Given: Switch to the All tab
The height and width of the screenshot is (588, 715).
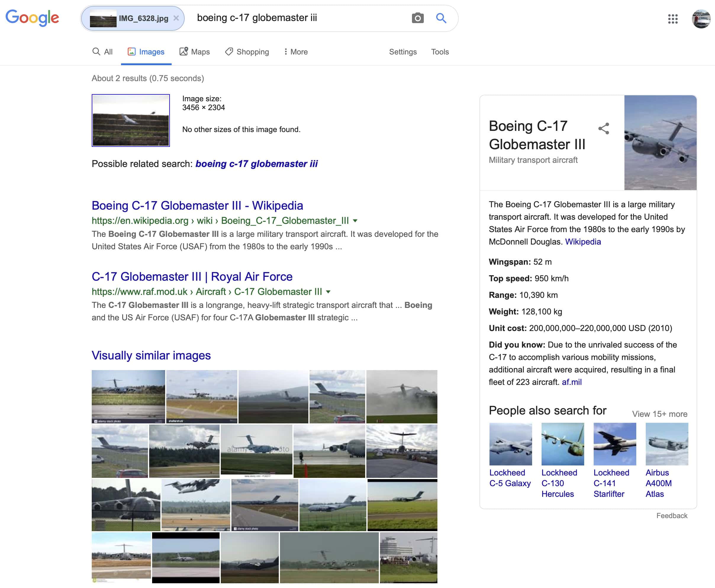Looking at the screenshot, I should click(x=103, y=52).
